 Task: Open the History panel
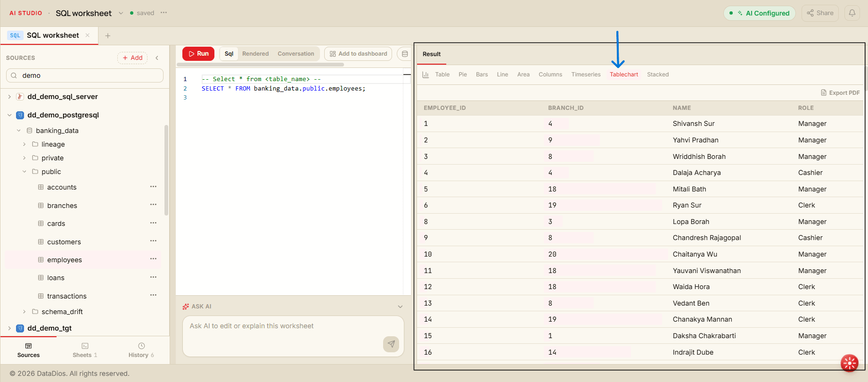[141, 350]
